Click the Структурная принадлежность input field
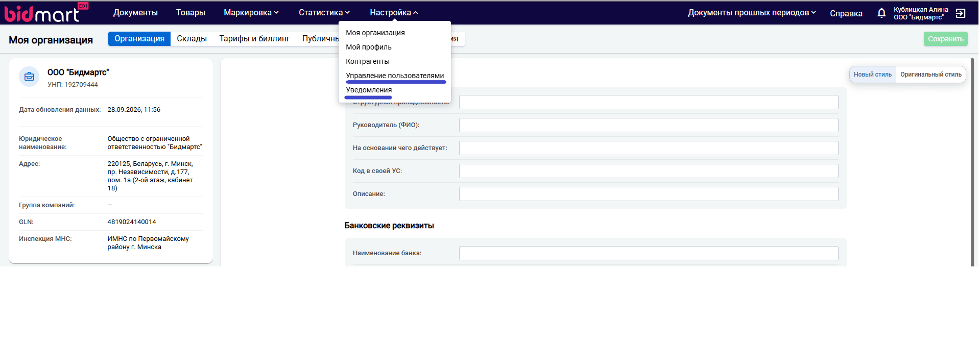This screenshot has width=980, height=343. [x=649, y=102]
